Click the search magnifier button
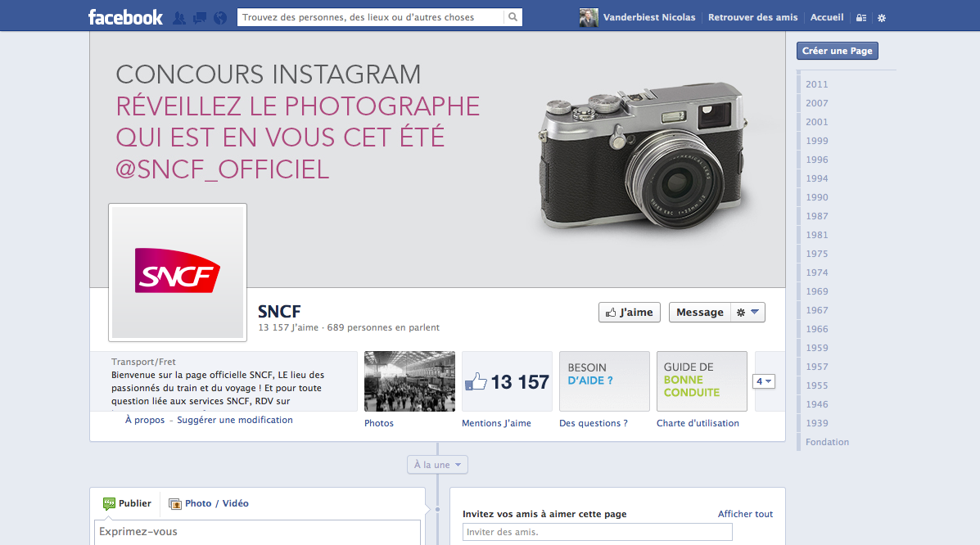 click(513, 17)
